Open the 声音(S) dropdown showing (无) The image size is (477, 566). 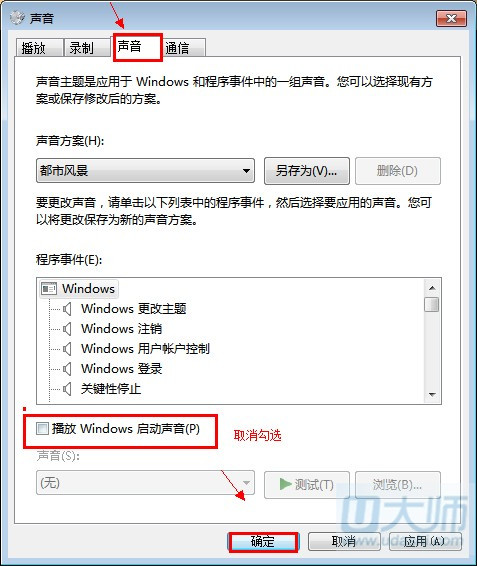pyautogui.click(x=146, y=483)
